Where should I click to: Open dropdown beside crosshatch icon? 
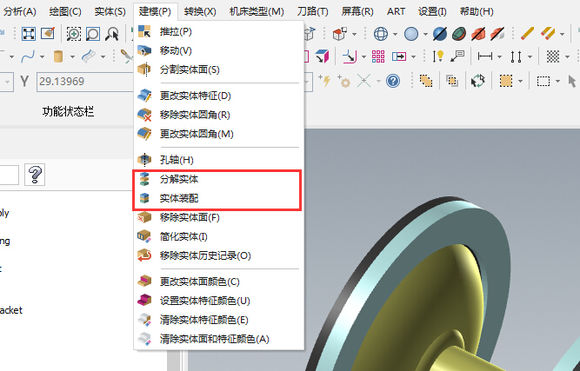pos(567,57)
